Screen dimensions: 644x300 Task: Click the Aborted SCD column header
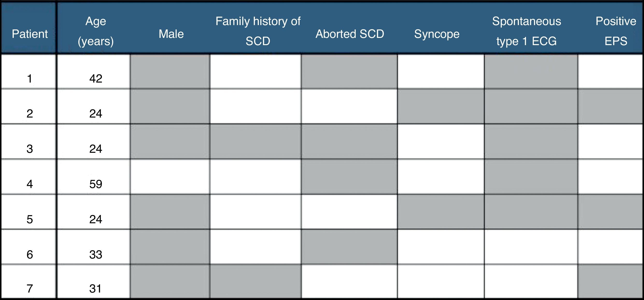pyautogui.click(x=349, y=34)
